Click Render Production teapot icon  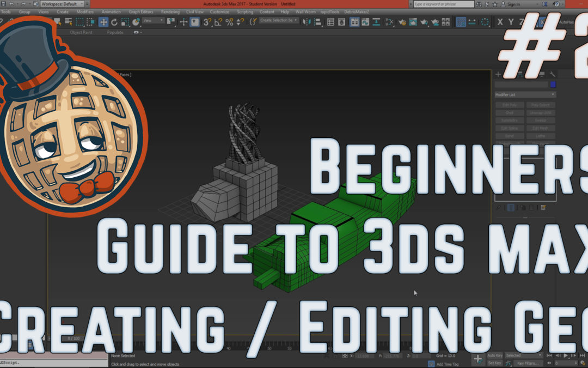424,22
